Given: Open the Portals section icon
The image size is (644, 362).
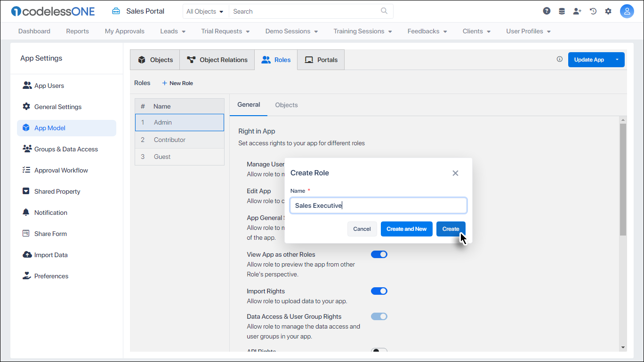Looking at the screenshot, I should pos(309,60).
